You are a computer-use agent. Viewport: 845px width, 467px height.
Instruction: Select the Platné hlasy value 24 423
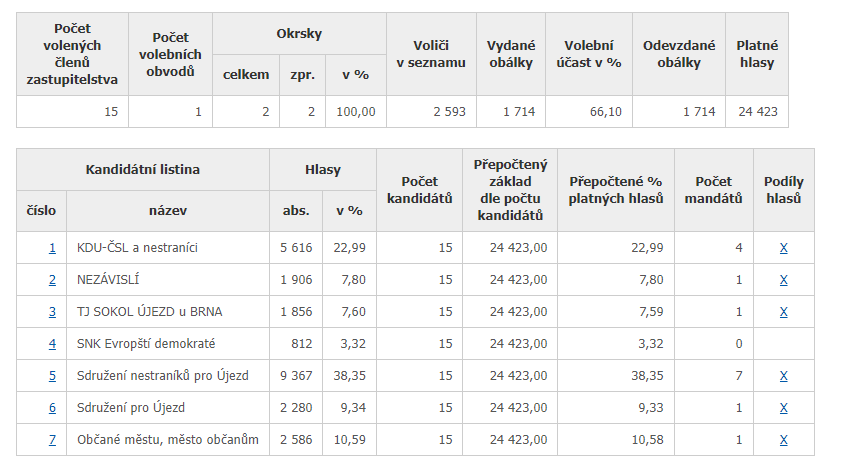(x=758, y=112)
